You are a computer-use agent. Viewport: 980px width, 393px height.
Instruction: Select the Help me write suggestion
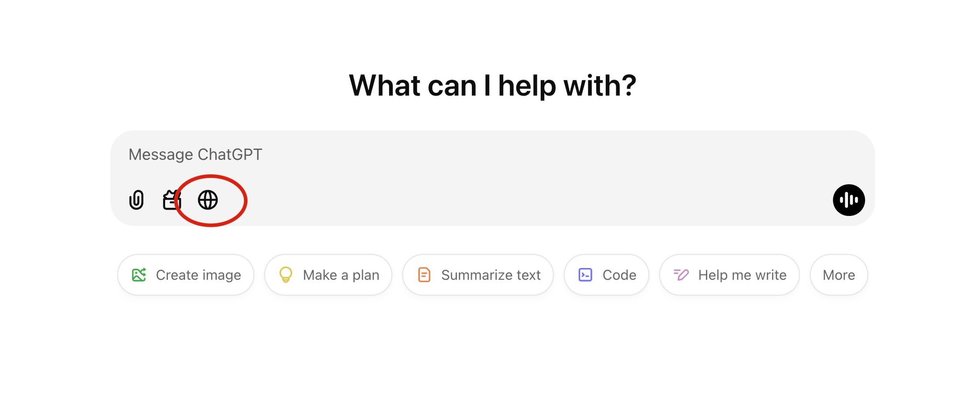point(729,275)
